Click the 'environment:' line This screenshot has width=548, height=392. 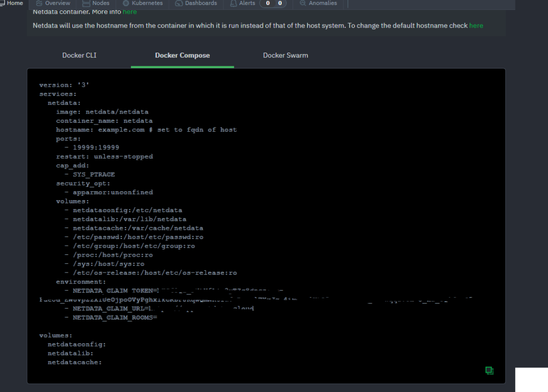(81, 282)
